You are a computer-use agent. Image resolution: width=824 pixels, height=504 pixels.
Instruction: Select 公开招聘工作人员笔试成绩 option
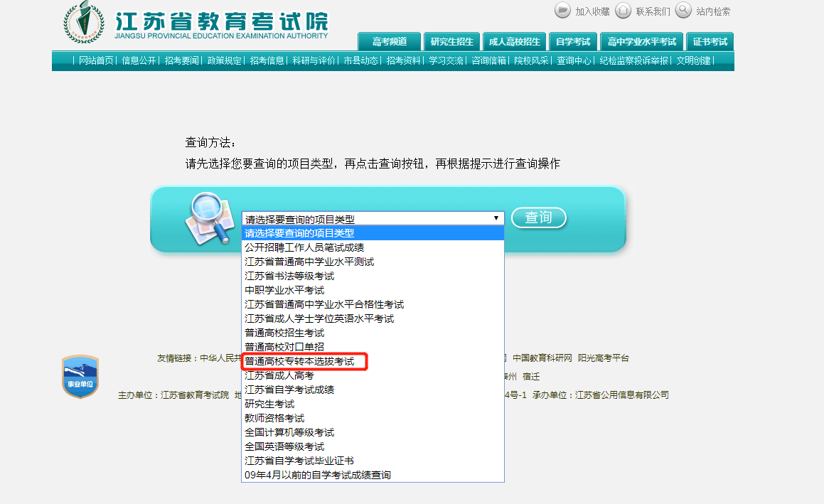pos(373,247)
